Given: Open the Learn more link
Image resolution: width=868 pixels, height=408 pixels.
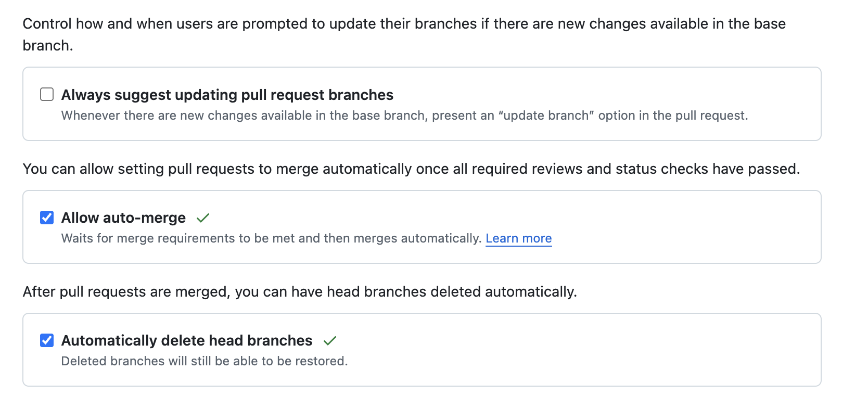Looking at the screenshot, I should [x=518, y=238].
